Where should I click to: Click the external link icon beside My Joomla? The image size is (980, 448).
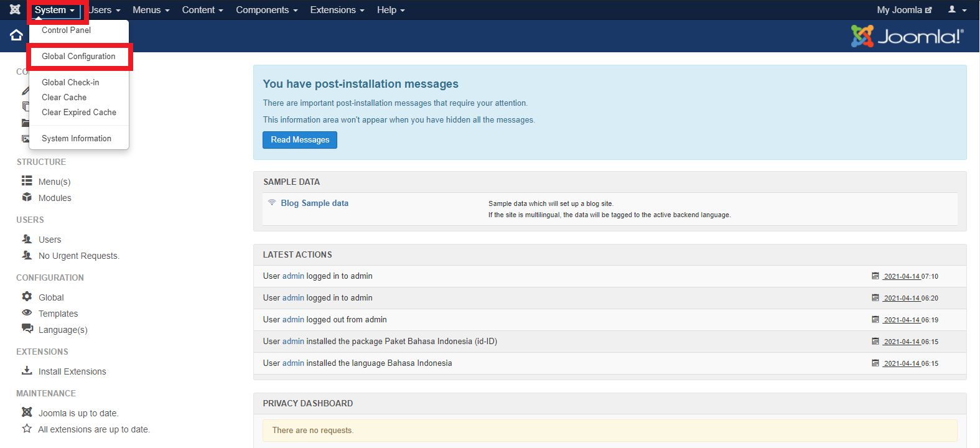click(928, 10)
